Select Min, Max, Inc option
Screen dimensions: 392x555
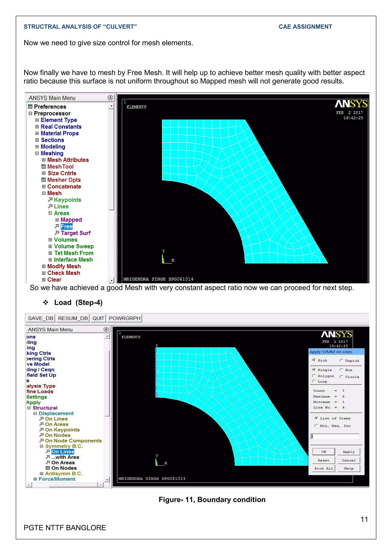click(x=316, y=425)
